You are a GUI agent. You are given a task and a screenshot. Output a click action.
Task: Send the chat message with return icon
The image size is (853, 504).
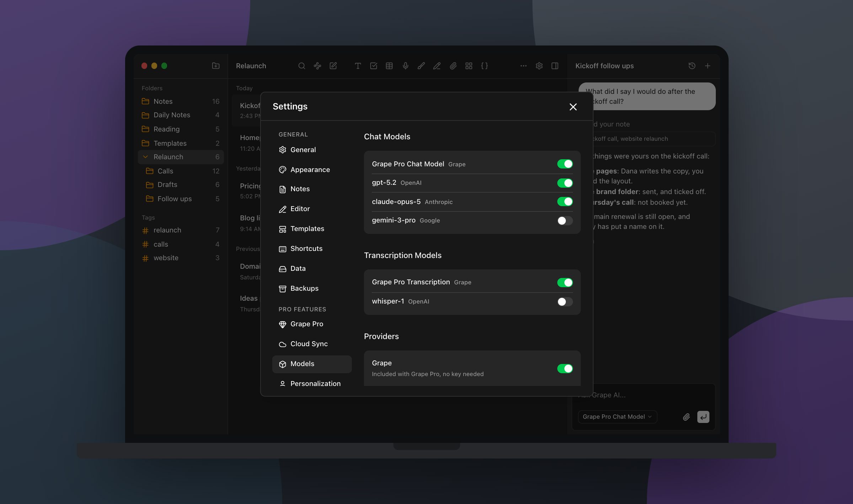(x=703, y=417)
